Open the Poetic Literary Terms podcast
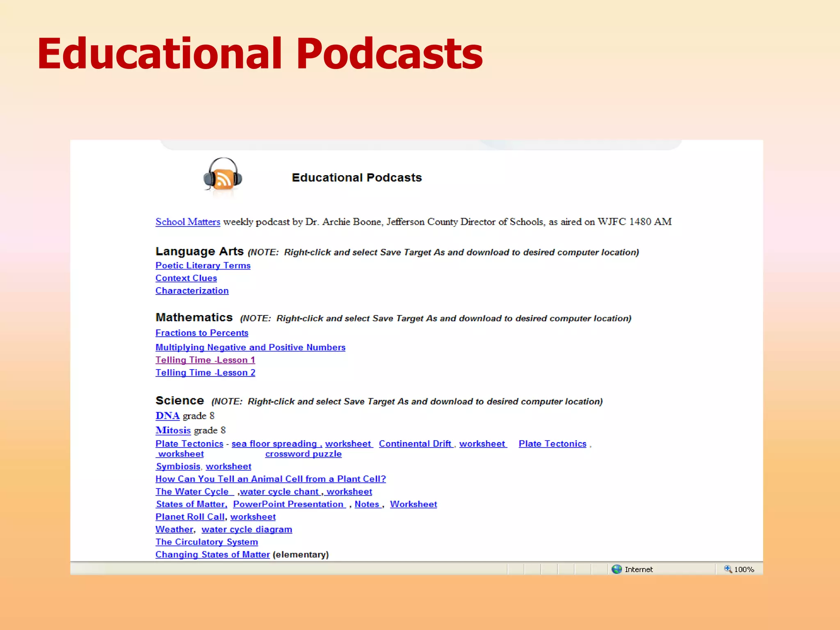840x630 pixels. (x=203, y=265)
